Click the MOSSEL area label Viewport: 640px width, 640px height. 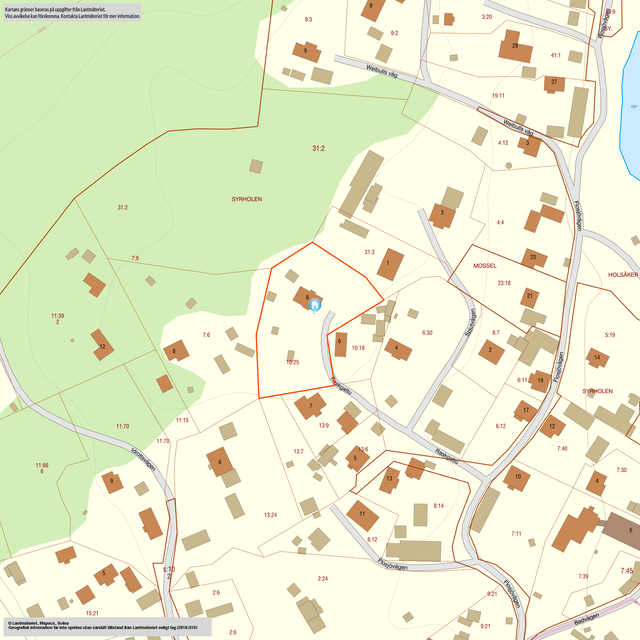click(485, 266)
